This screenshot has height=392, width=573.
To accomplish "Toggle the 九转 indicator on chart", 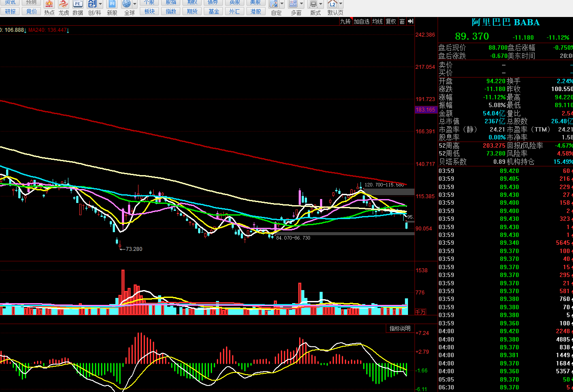I will click(345, 21).
